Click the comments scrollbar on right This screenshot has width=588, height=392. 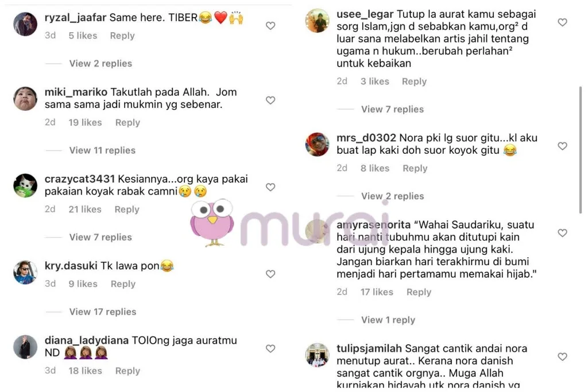[x=581, y=150]
